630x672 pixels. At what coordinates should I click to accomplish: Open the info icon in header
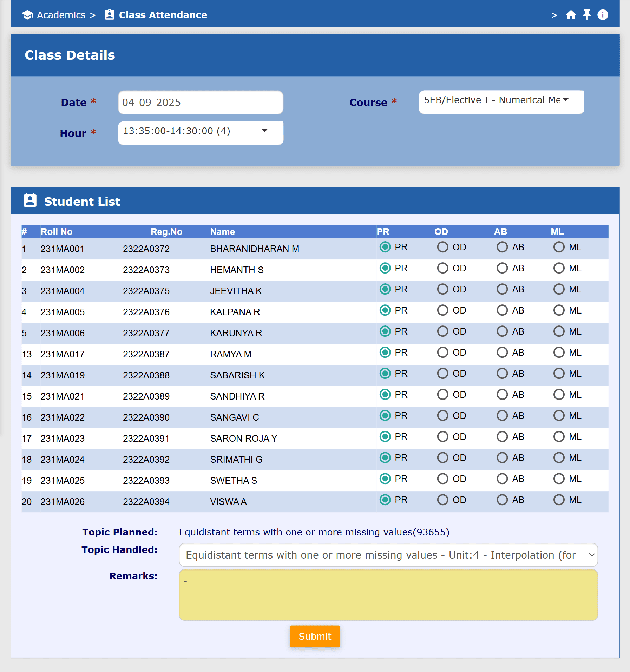pos(603,15)
